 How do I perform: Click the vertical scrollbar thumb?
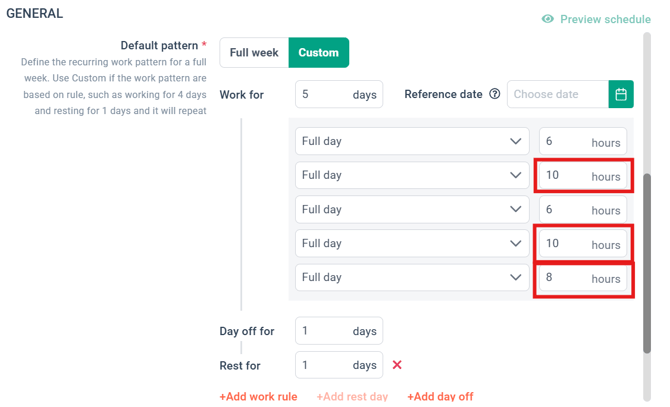pos(647,264)
